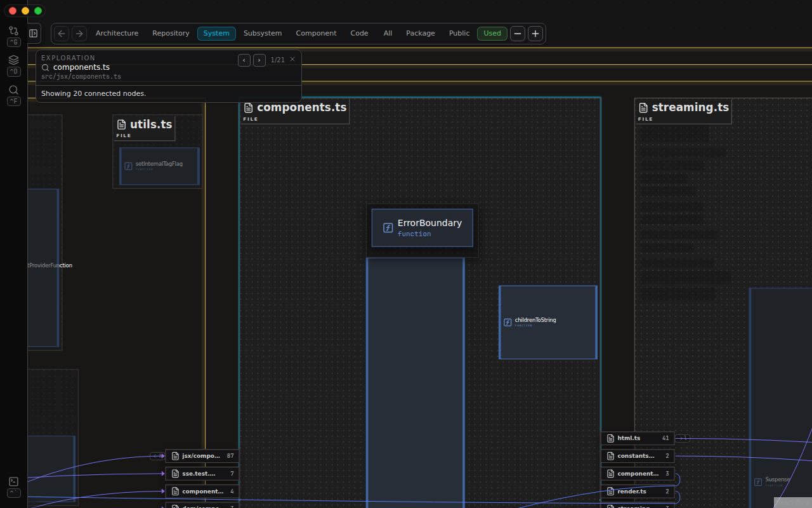Image resolution: width=812 pixels, height=508 pixels.
Task: Switch to the Architecture level
Action: (x=117, y=33)
